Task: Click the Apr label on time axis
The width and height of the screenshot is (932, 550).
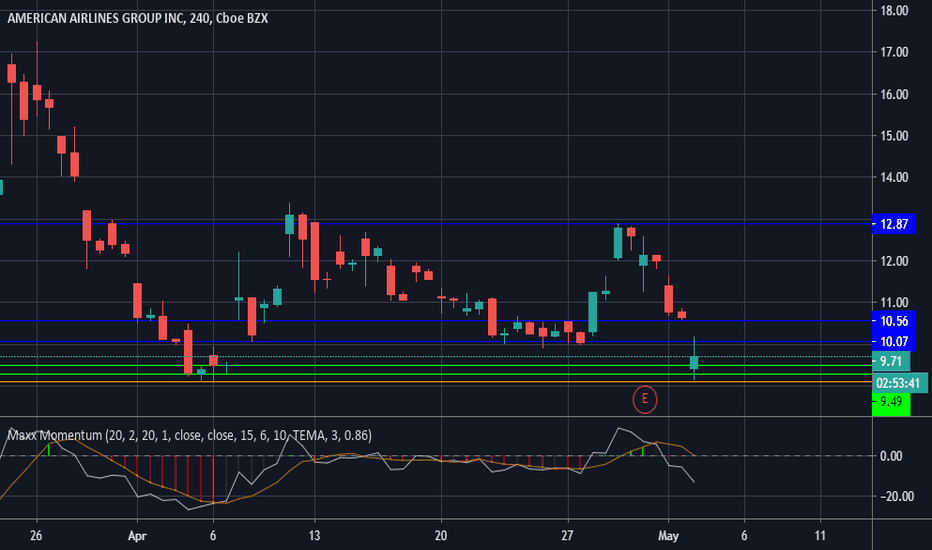Action: coord(137,536)
